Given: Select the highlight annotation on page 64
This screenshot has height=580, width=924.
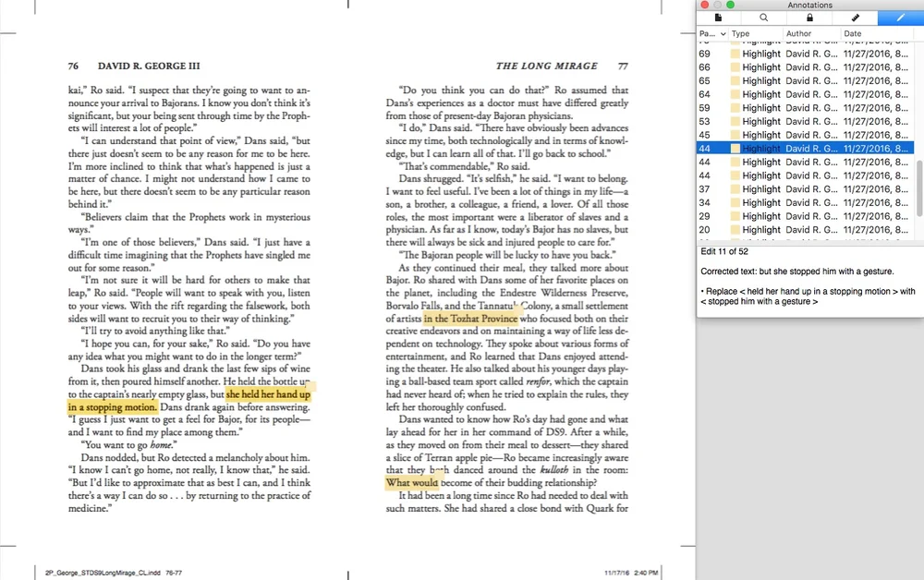Looking at the screenshot, I should click(x=805, y=94).
